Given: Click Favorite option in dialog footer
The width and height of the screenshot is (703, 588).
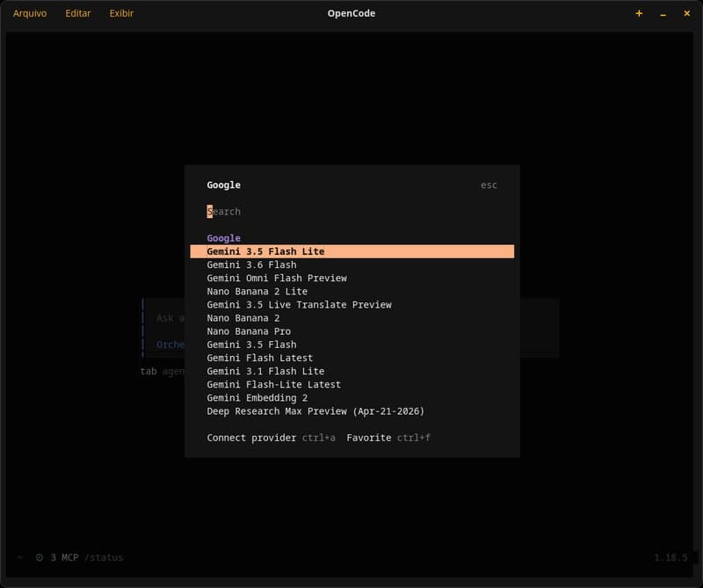Looking at the screenshot, I should click(x=368, y=438).
